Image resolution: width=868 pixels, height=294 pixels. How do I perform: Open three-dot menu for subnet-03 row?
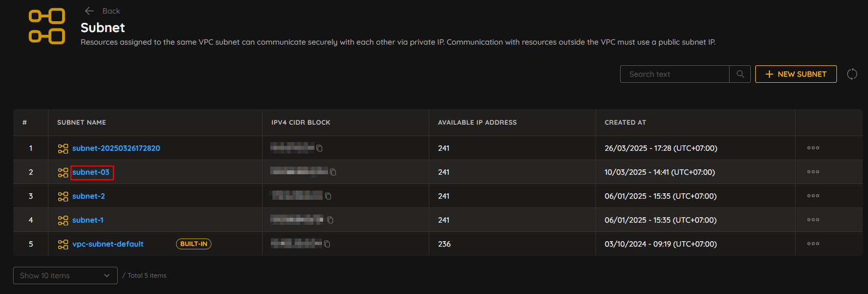(813, 171)
